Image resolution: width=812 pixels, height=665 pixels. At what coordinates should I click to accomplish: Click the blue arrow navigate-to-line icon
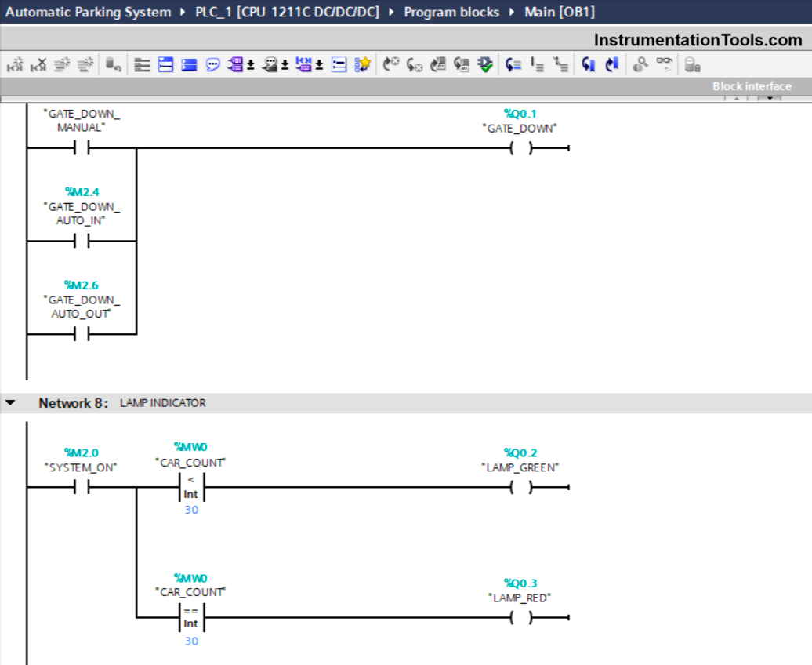point(513,65)
